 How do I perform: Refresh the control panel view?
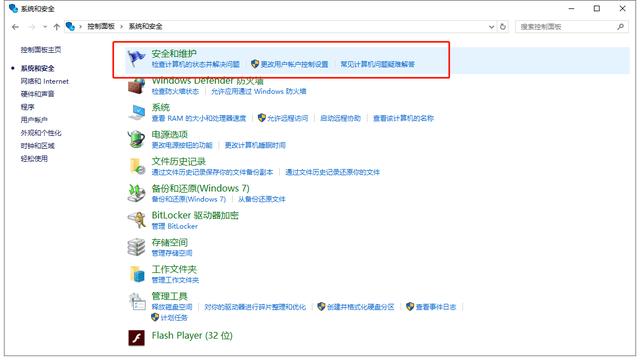click(x=503, y=27)
